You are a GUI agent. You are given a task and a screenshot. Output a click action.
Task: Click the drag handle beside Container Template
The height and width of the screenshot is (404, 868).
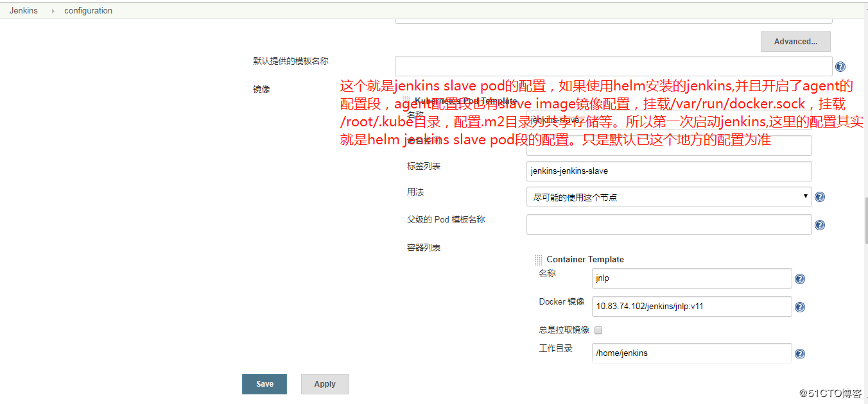coord(538,259)
